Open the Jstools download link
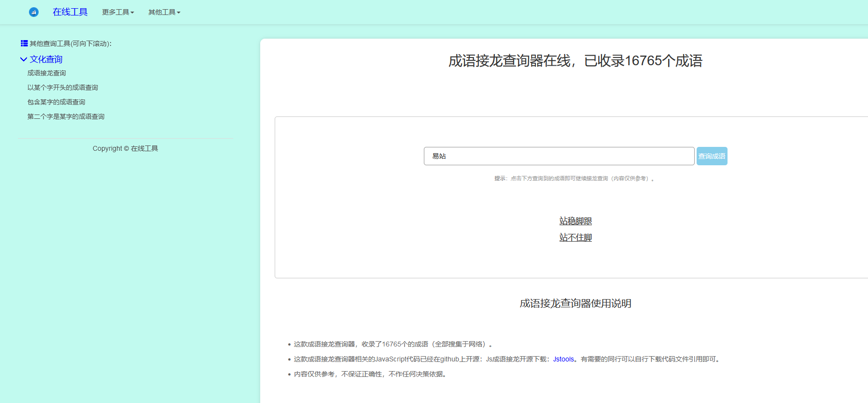Screen dimensions: 868x403 click(563, 359)
